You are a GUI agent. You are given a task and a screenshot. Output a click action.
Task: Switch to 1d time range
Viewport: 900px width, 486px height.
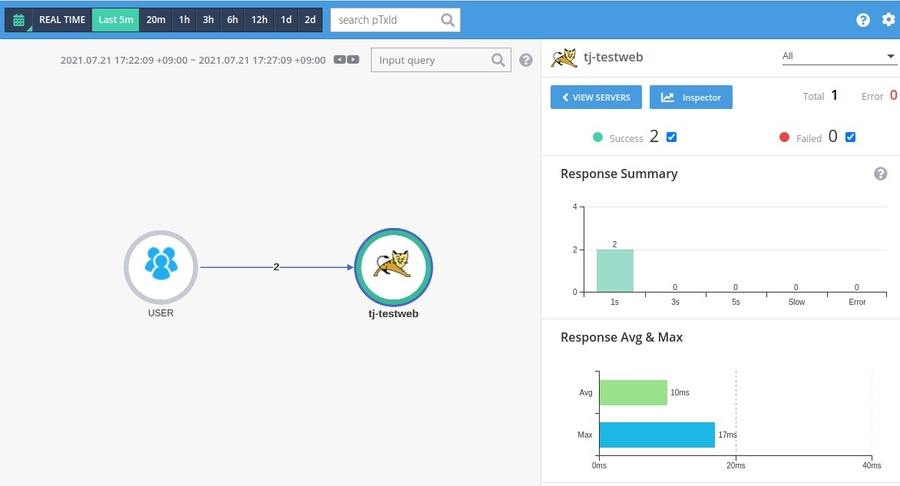[285, 20]
